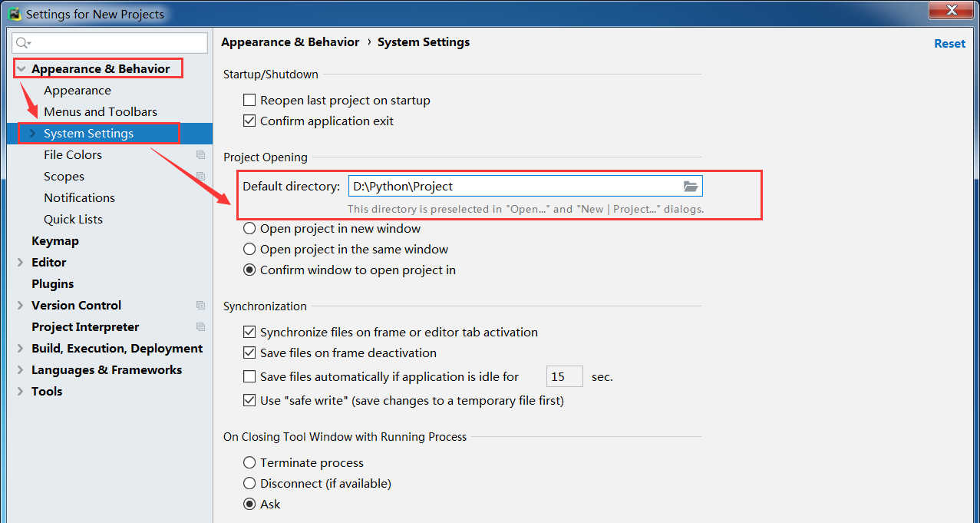
Task: Click the folder browse icon in Default directory
Action: click(690, 187)
